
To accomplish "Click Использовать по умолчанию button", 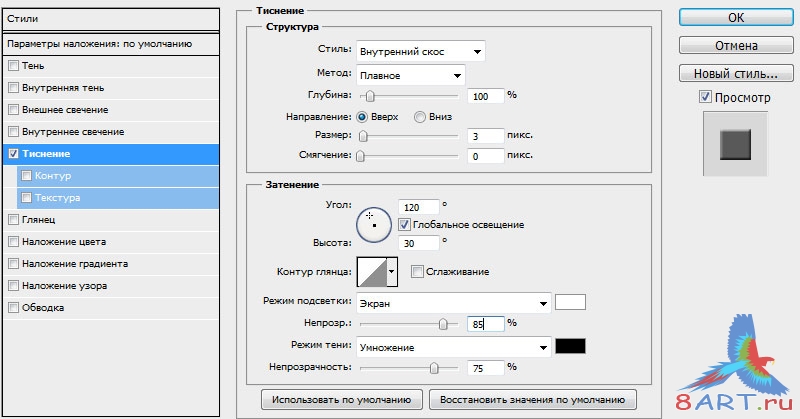I will 341,400.
